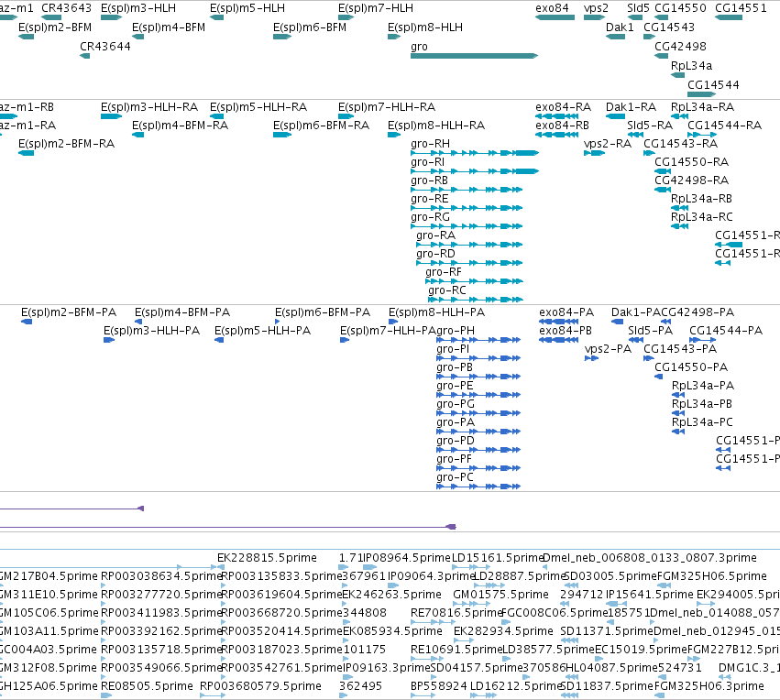Click the Sld5 gene feature
780x700 pixels.
click(635, 17)
